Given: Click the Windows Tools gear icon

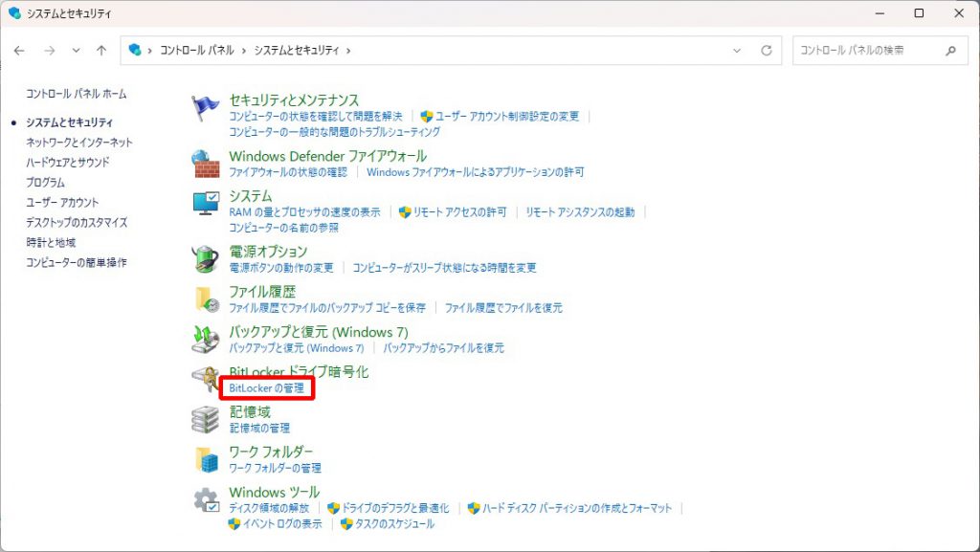Looking at the screenshot, I should click(206, 499).
